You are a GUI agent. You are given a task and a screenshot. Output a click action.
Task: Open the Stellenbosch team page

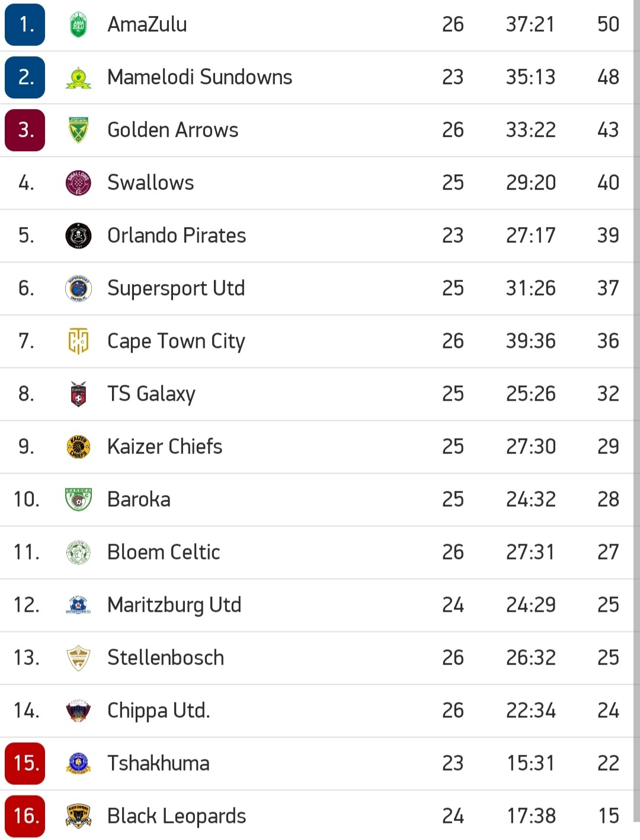point(166,658)
